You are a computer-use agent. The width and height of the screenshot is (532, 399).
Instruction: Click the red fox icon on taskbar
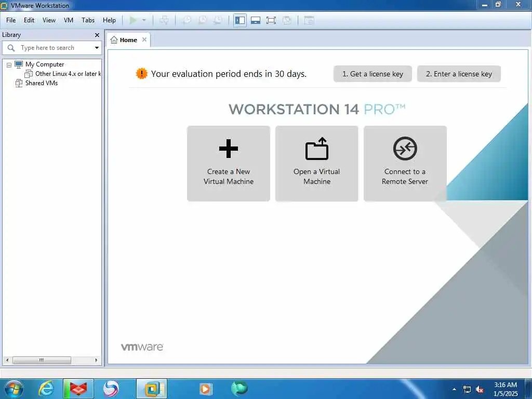tap(78, 389)
